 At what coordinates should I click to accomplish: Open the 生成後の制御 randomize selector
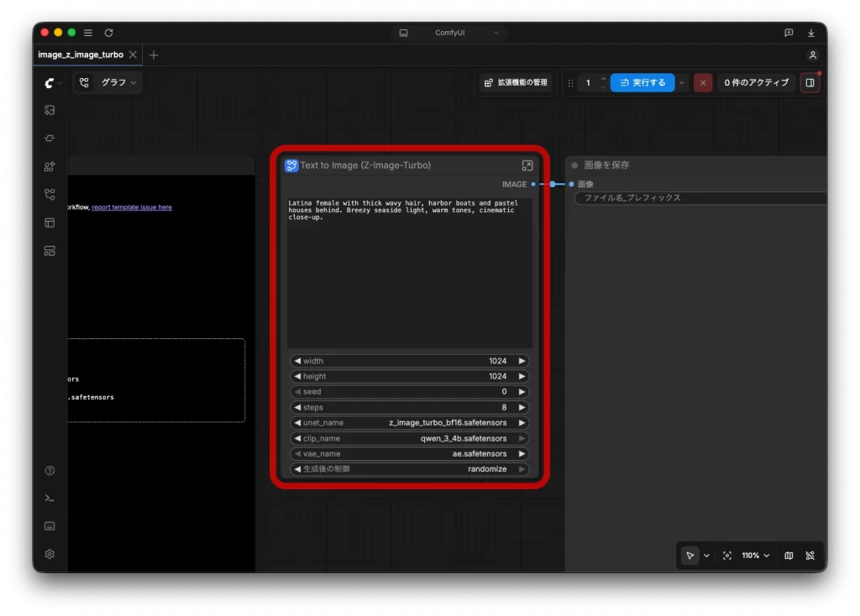409,469
